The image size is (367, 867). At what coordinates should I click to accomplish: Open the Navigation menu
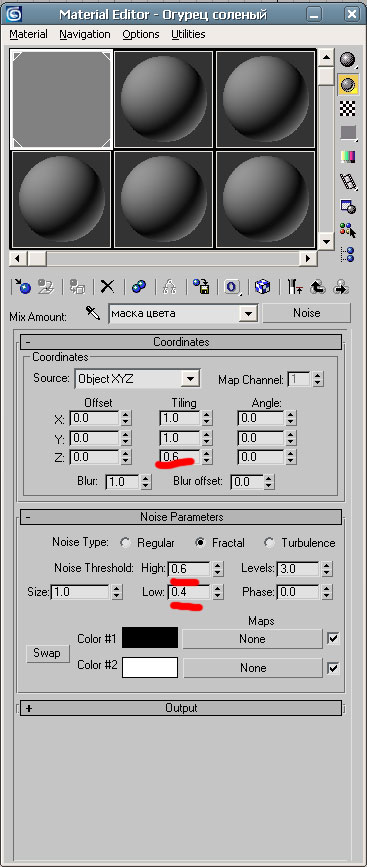85,34
